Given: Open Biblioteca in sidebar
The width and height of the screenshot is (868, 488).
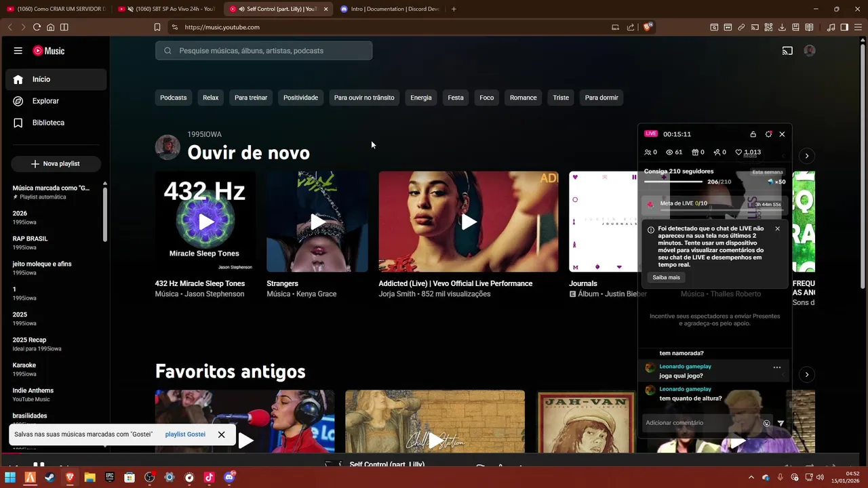Looking at the screenshot, I should click(x=56, y=123).
